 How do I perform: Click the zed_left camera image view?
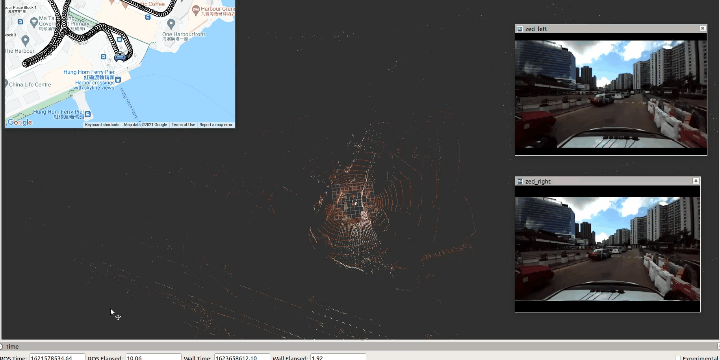611,94
